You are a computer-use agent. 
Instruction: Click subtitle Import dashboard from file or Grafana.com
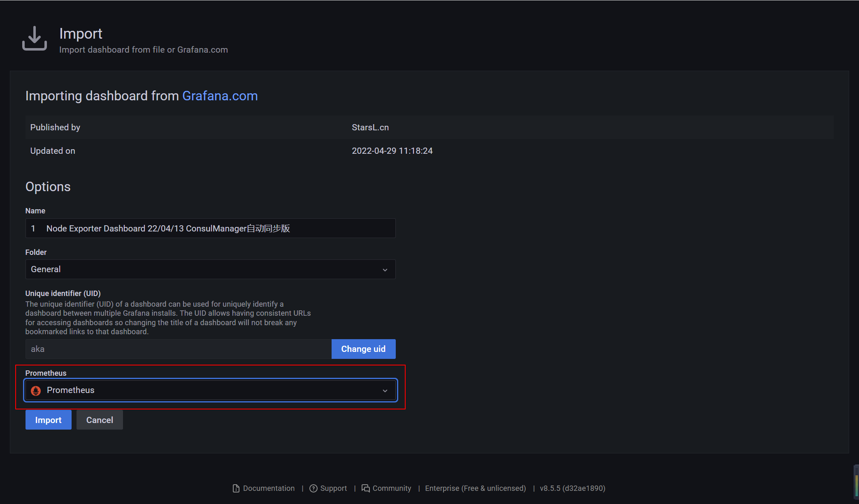click(144, 50)
